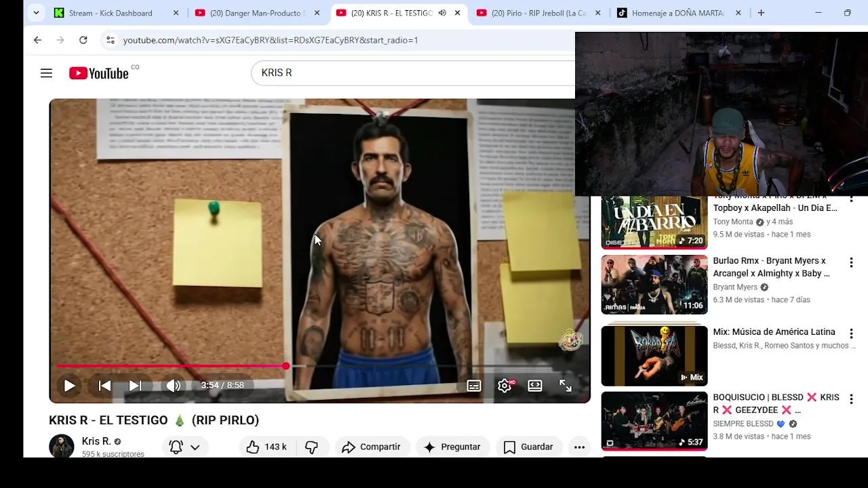
Task: Click in the search box with KRIS R
Action: pos(412,73)
